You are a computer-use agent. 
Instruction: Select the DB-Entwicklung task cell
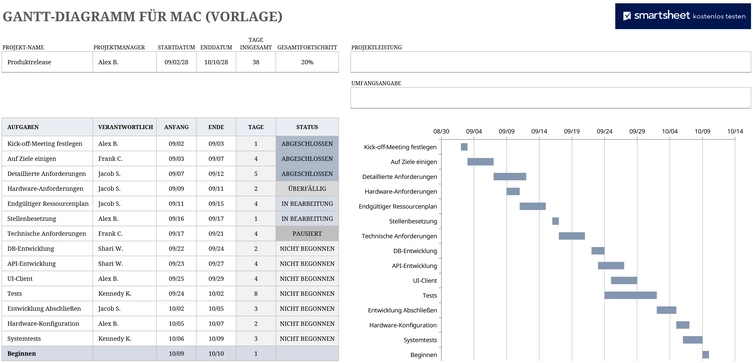47,249
